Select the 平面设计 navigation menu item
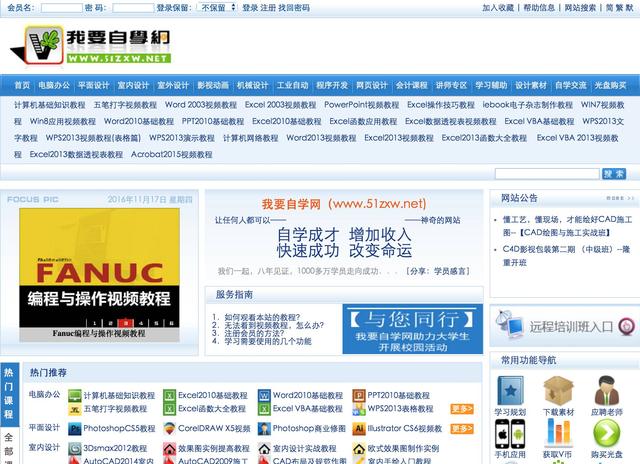The width and height of the screenshot is (640, 464). 93,86
